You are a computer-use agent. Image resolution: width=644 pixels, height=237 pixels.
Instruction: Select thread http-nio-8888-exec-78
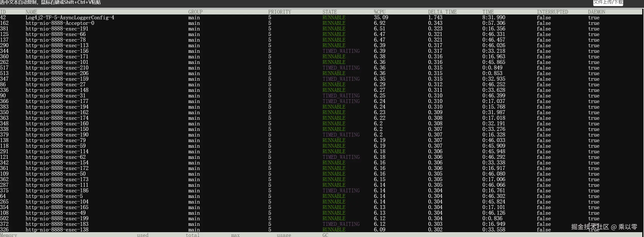click(x=56, y=40)
